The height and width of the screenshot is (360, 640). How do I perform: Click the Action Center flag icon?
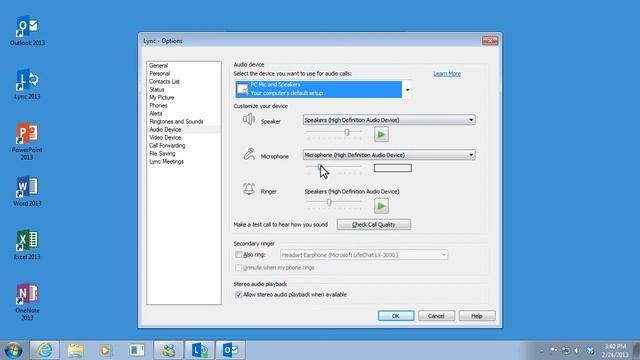[x=554, y=350]
